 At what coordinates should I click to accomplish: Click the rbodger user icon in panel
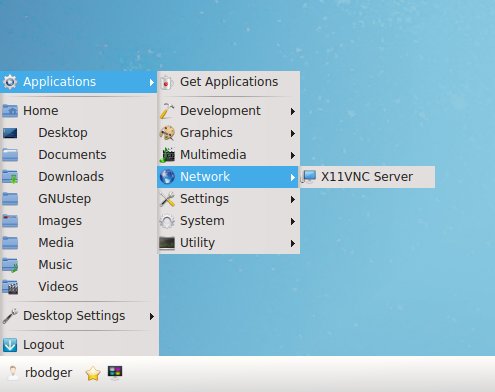pyautogui.click(x=13, y=373)
